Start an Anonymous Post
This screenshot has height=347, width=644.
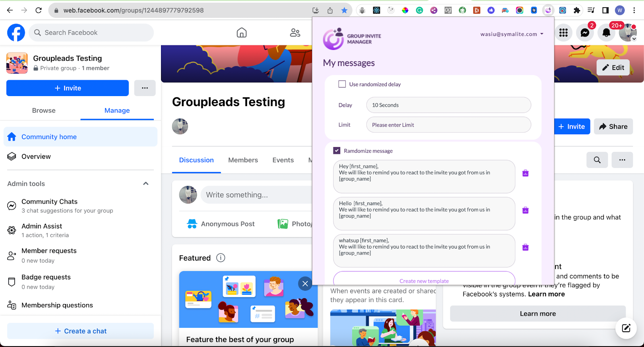click(x=221, y=224)
